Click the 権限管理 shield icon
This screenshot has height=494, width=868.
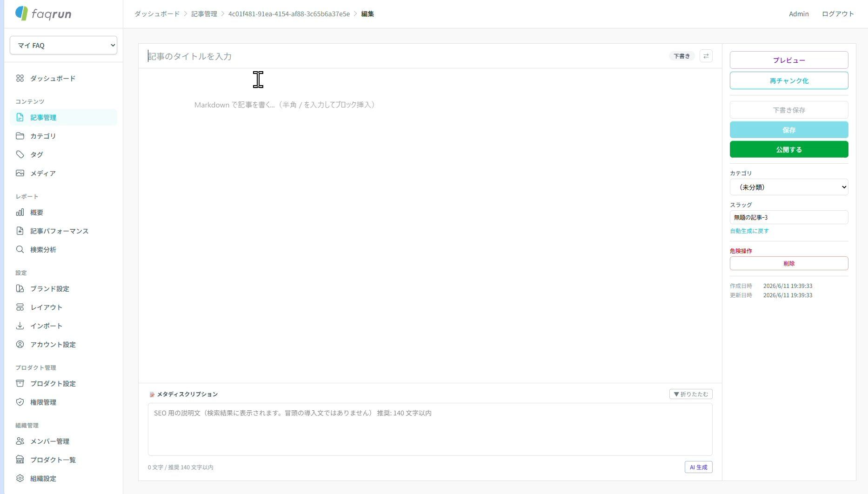[x=20, y=402]
